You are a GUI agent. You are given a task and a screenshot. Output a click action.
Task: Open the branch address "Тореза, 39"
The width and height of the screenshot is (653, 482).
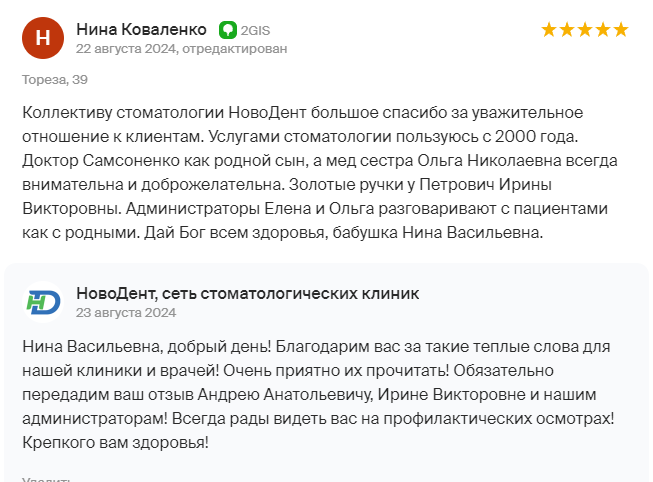[x=55, y=80]
